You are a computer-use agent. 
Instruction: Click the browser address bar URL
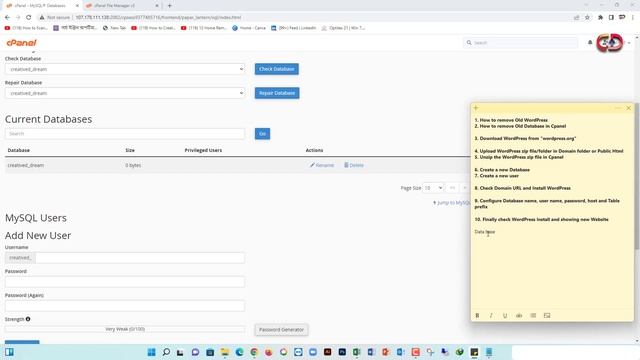pyautogui.click(x=158, y=18)
